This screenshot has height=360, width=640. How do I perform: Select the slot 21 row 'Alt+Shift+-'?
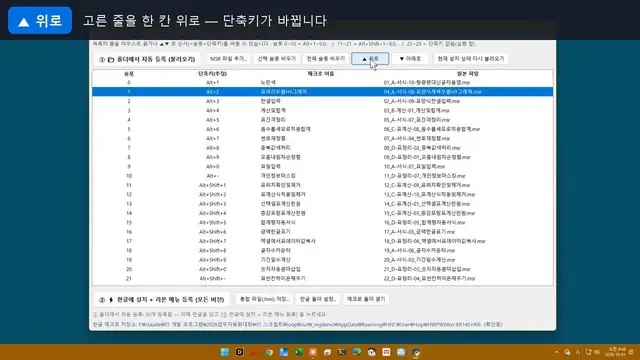322,279
